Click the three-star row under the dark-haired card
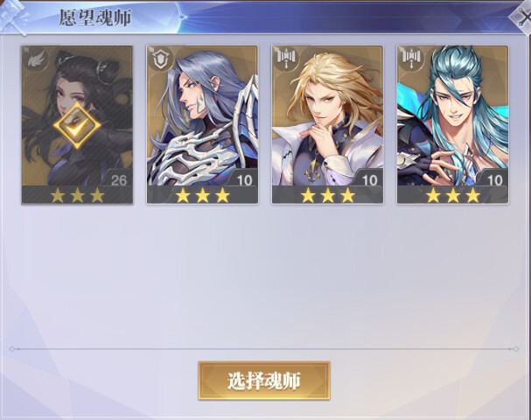The image size is (531, 420). 77,195
